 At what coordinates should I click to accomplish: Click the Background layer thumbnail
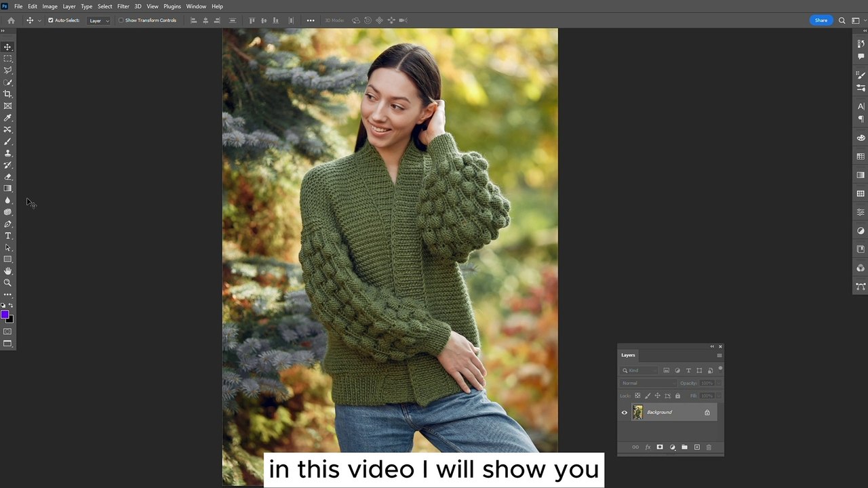pos(637,412)
